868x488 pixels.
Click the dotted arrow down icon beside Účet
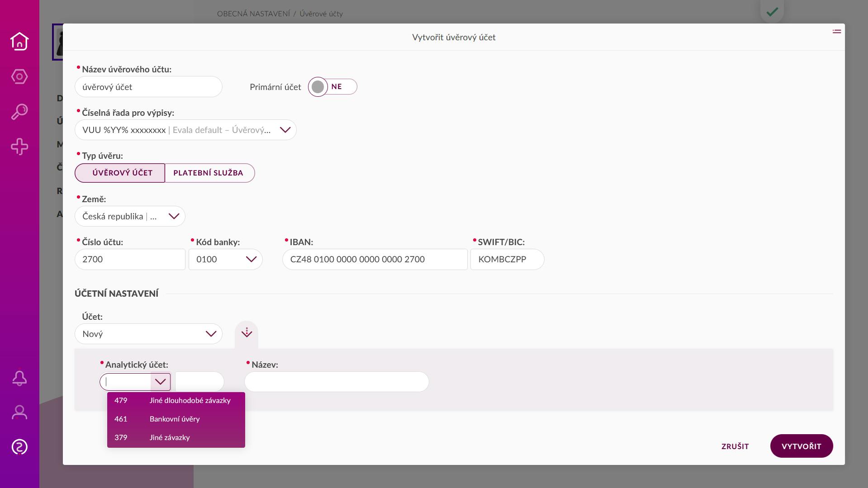pyautogui.click(x=247, y=333)
